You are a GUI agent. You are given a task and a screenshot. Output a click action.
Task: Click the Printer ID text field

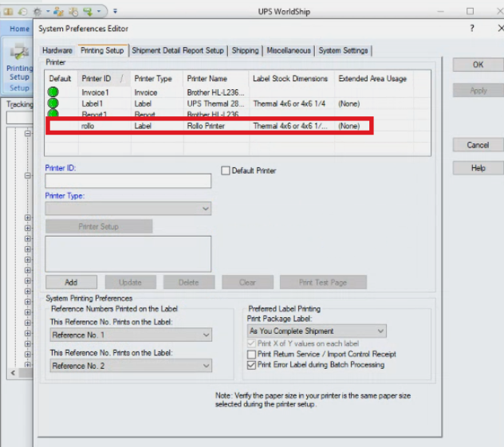[x=128, y=181]
